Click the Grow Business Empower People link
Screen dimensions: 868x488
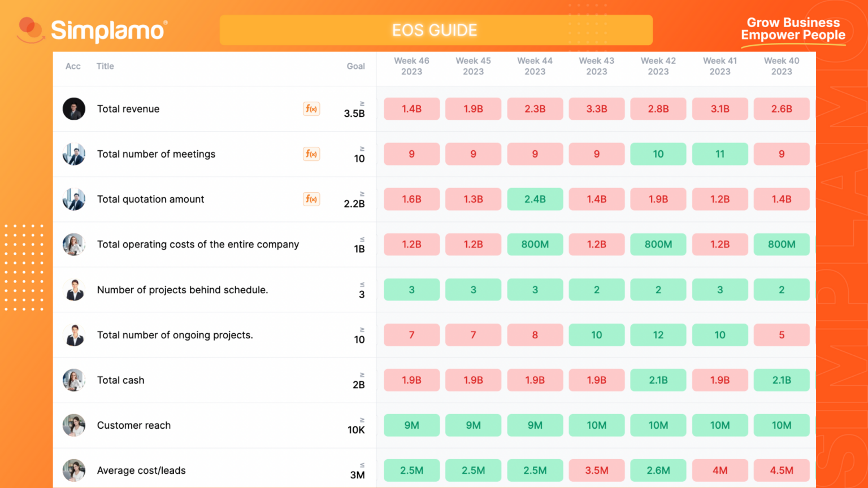(x=794, y=29)
